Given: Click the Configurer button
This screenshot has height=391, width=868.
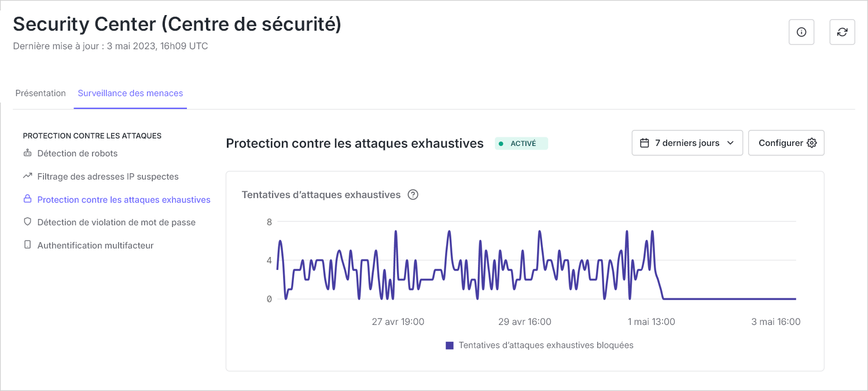Looking at the screenshot, I should [x=786, y=143].
